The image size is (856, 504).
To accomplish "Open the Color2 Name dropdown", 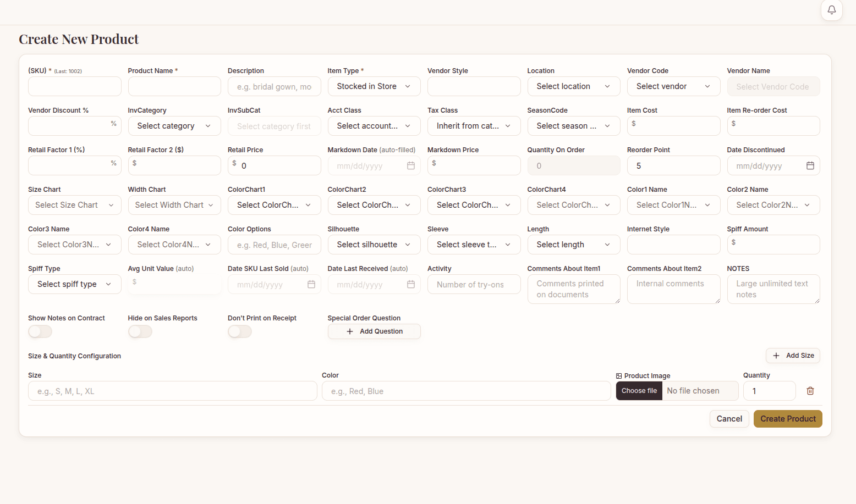I will pyautogui.click(x=773, y=205).
